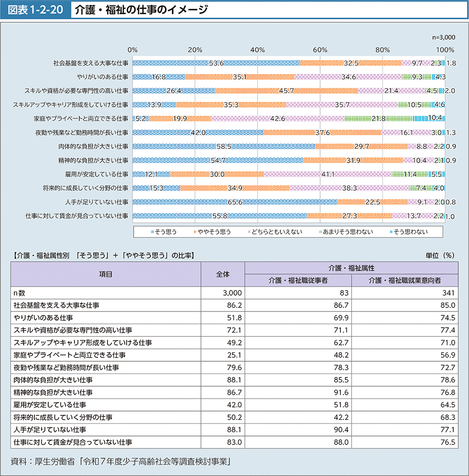This screenshot has width=469, height=476.
Task: Click the table cell 341
Action: coord(448,293)
